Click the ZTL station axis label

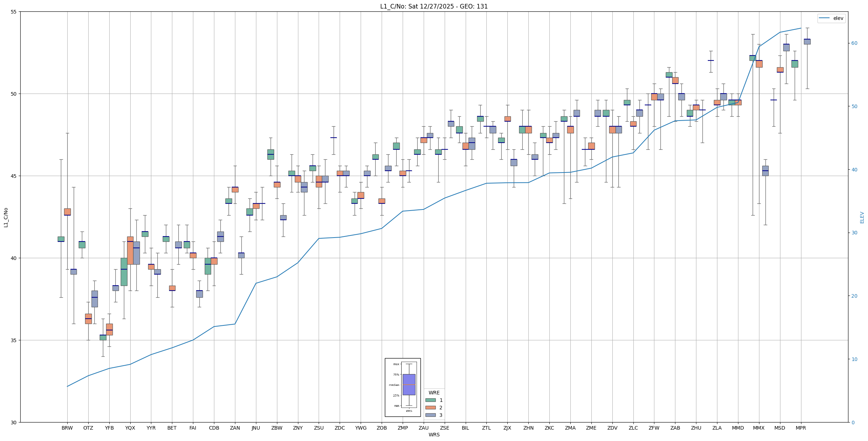click(486, 428)
